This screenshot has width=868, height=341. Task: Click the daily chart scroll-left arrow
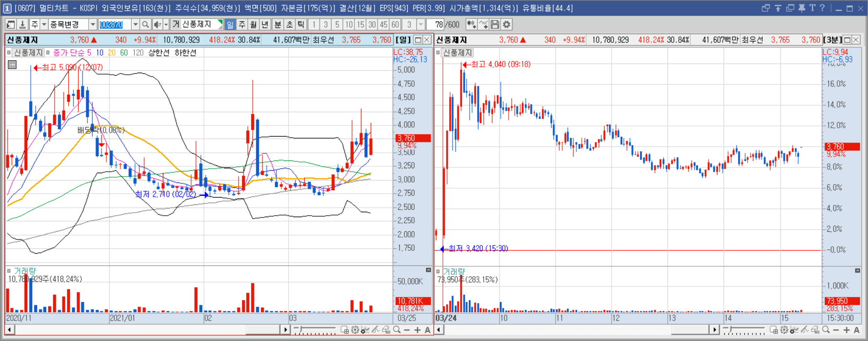tap(9, 330)
